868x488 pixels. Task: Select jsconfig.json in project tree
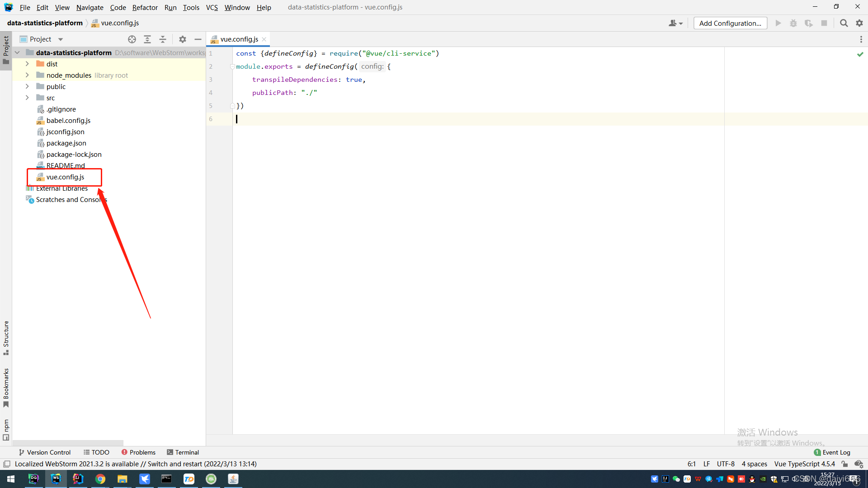(x=65, y=132)
